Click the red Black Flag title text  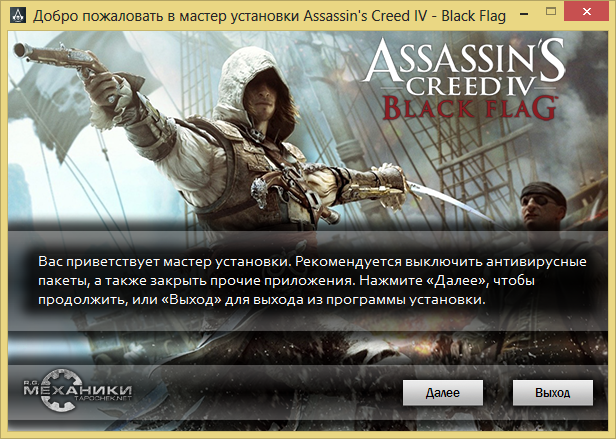pyautogui.click(x=469, y=108)
